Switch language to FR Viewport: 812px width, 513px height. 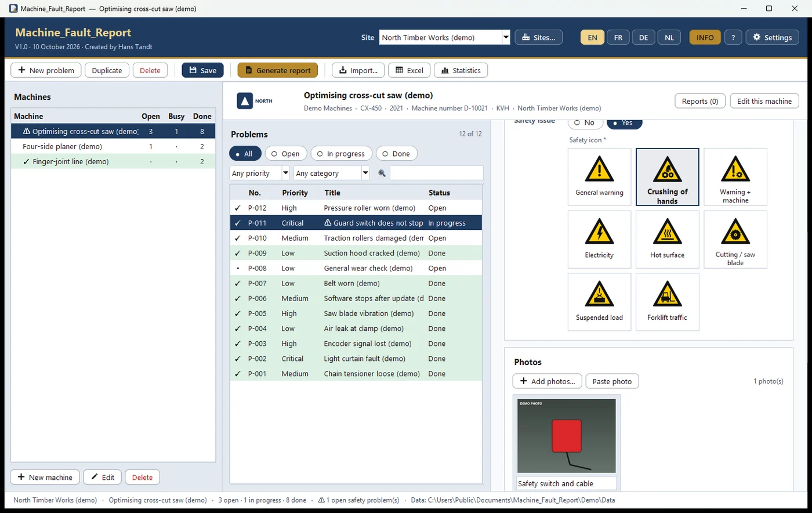click(x=618, y=37)
